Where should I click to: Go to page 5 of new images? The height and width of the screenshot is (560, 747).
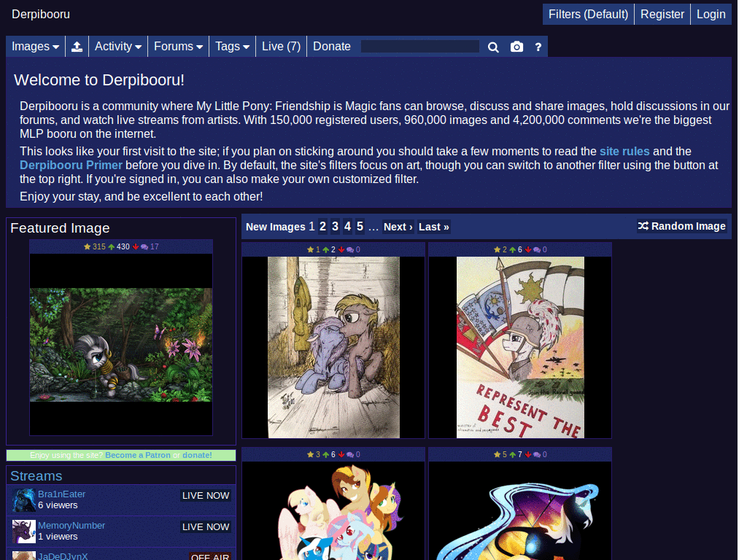pyautogui.click(x=360, y=226)
